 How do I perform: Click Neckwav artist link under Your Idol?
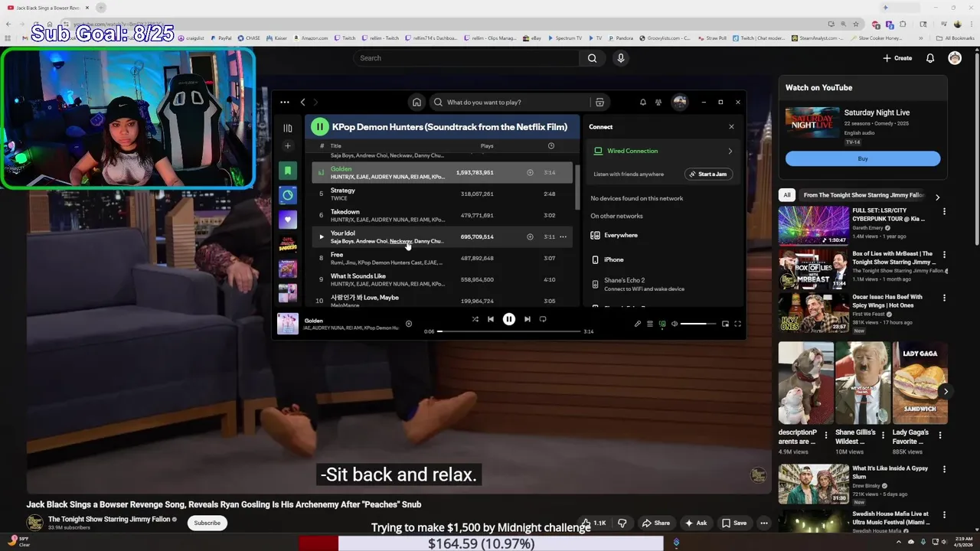[x=400, y=241]
